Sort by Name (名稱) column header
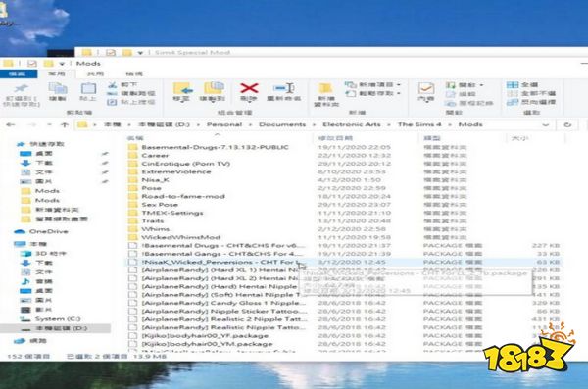 click(135, 138)
